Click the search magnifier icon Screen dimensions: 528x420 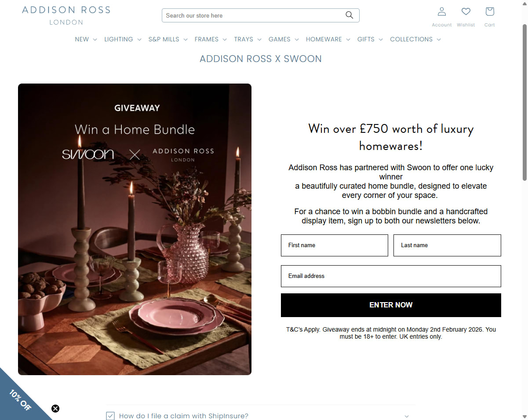point(349,15)
